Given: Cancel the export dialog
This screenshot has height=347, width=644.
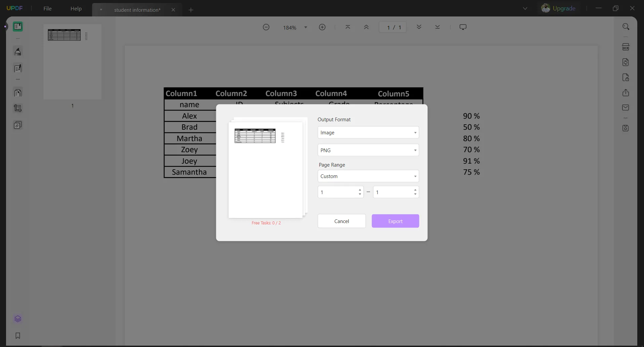Looking at the screenshot, I should tap(341, 221).
